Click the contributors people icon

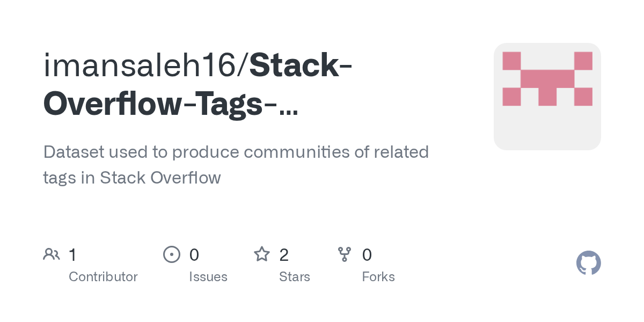click(51, 254)
